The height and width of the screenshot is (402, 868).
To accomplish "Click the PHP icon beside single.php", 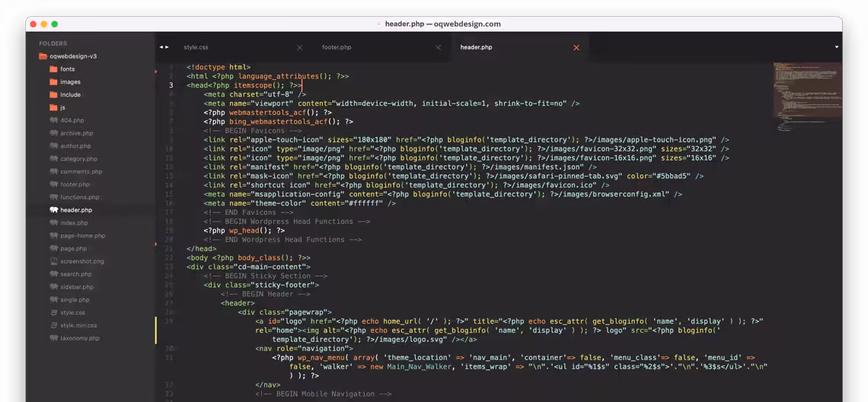I will click(54, 299).
